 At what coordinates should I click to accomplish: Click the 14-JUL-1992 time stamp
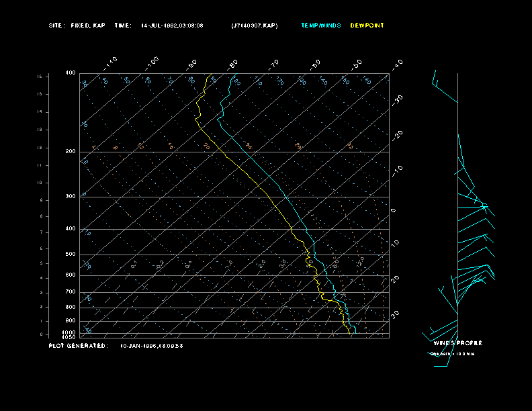[172, 26]
